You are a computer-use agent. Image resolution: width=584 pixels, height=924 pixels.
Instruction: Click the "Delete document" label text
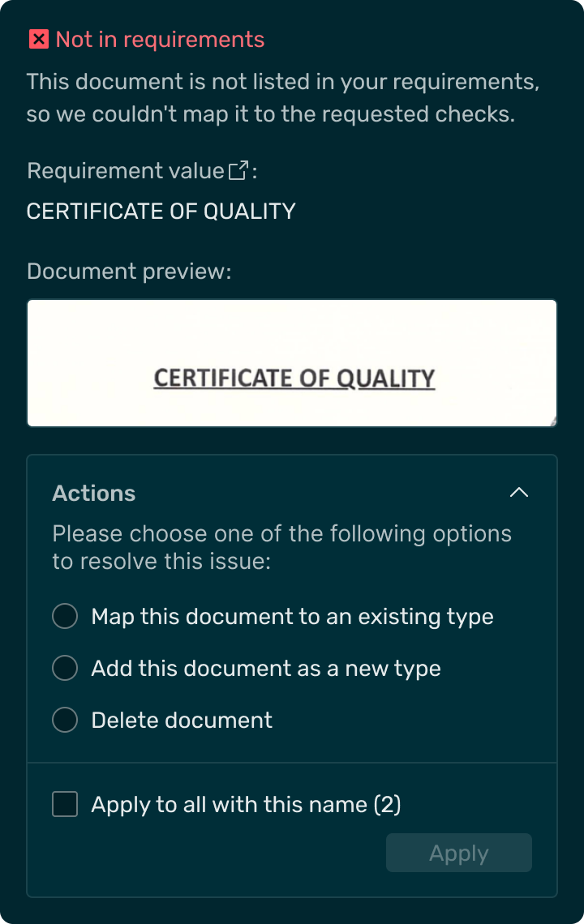(182, 720)
